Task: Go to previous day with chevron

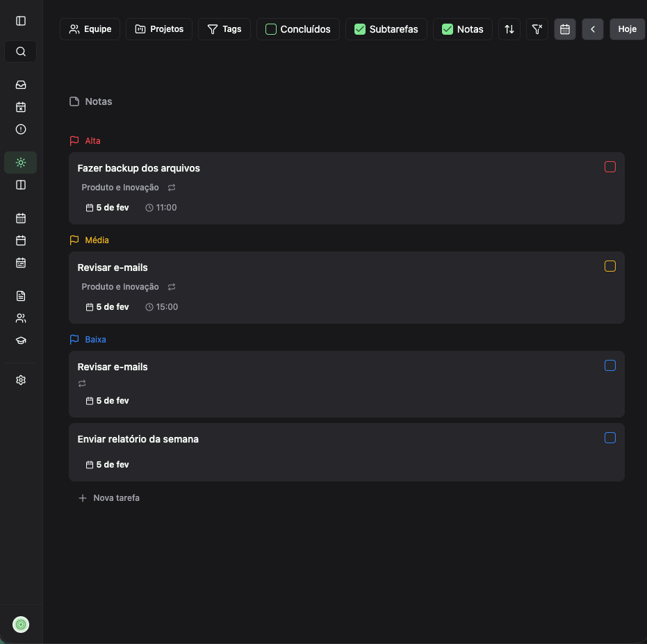Action: (593, 29)
